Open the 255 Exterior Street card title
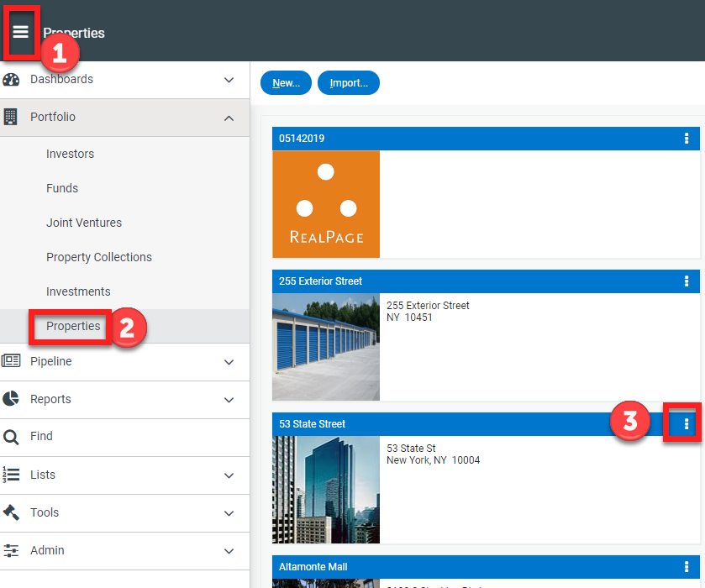705x588 pixels. 320,281
